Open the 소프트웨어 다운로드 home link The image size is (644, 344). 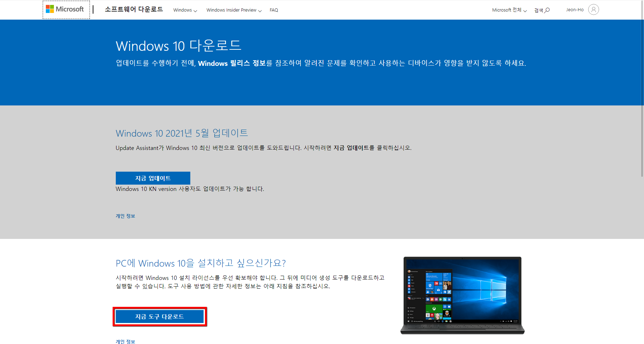pyautogui.click(x=134, y=9)
